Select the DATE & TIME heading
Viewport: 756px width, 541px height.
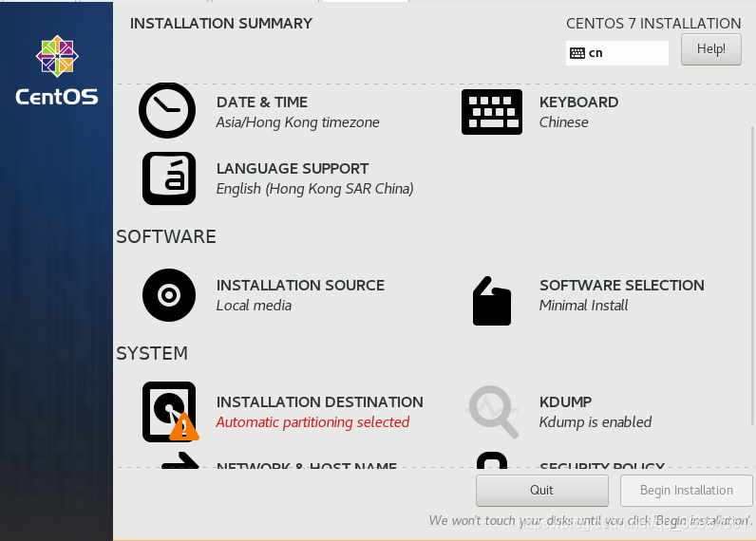pyautogui.click(x=262, y=103)
